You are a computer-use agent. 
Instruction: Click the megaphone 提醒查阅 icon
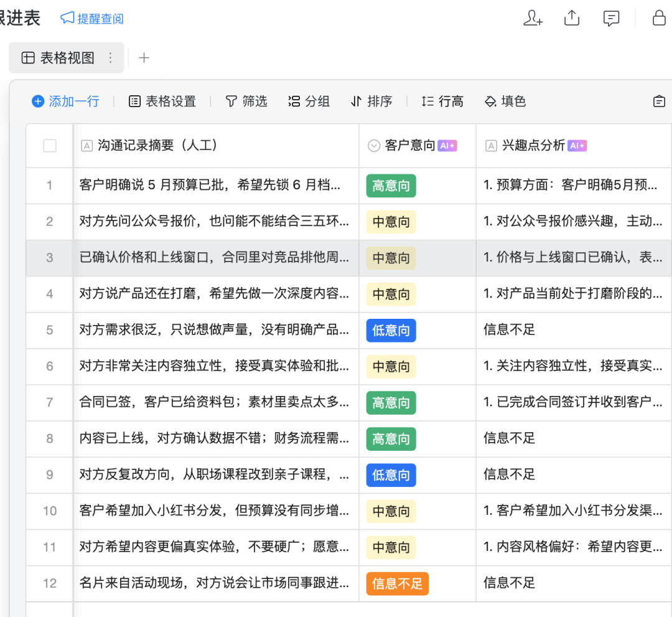pos(67,18)
